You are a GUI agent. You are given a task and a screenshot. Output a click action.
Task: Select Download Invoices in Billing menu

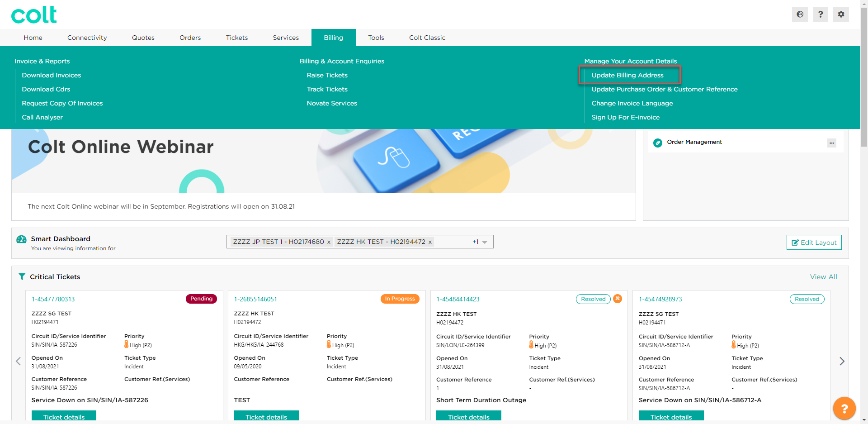click(x=52, y=75)
